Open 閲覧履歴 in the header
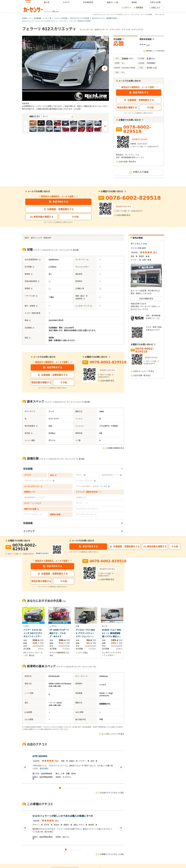This screenshot has height=868, width=186. pos(138,7)
